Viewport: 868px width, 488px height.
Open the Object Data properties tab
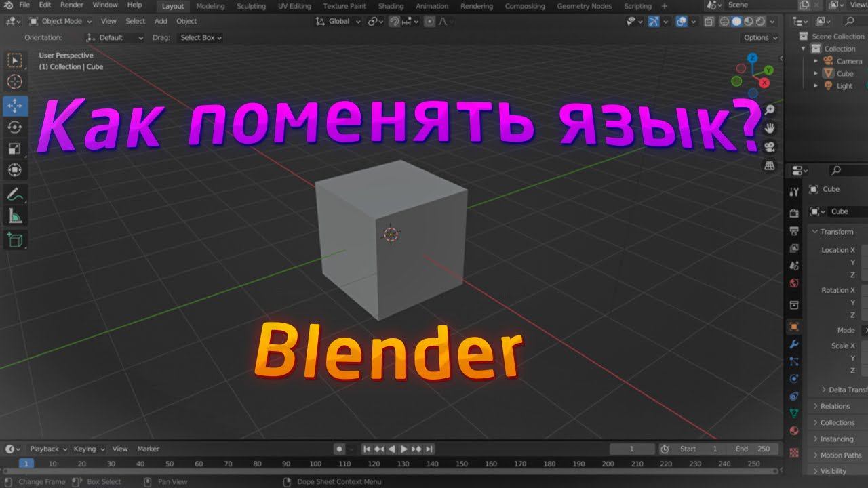click(794, 413)
